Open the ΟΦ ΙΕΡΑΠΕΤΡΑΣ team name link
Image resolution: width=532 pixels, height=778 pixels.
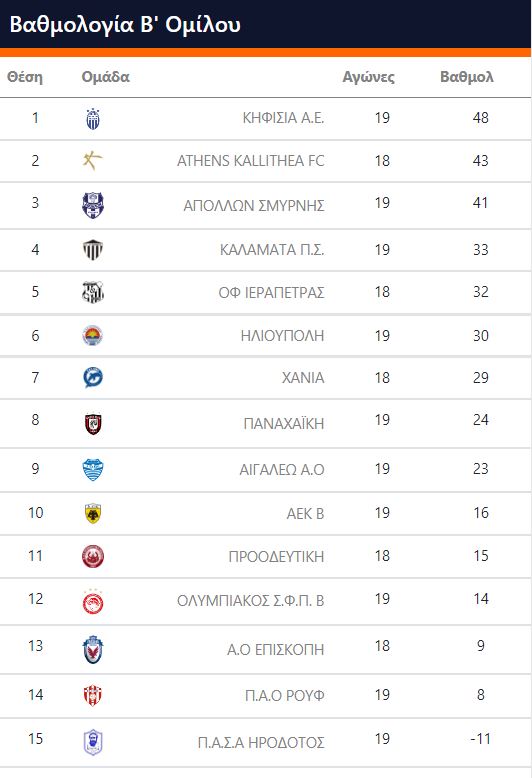coord(271,293)
